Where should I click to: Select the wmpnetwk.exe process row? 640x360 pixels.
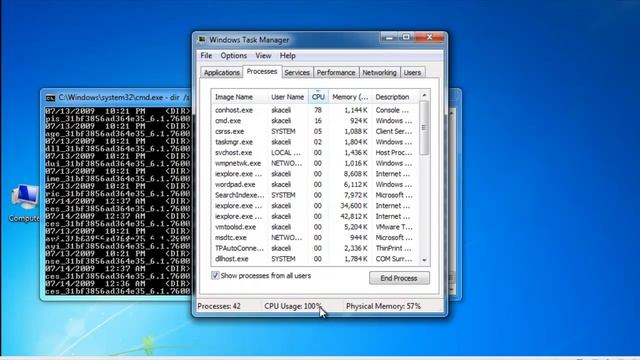point(315,163)
